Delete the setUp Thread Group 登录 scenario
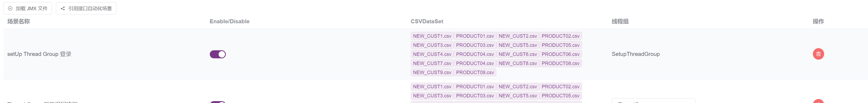The height and width of the screenshot is (103, 868). coord(818,54)
